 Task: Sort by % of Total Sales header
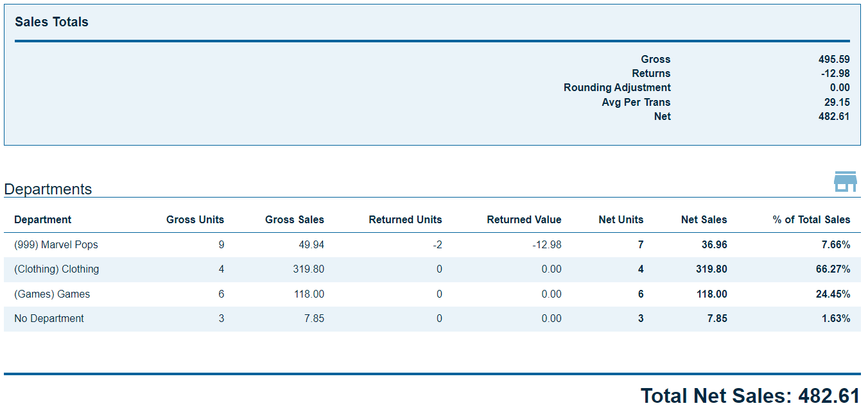click(812, 219)
